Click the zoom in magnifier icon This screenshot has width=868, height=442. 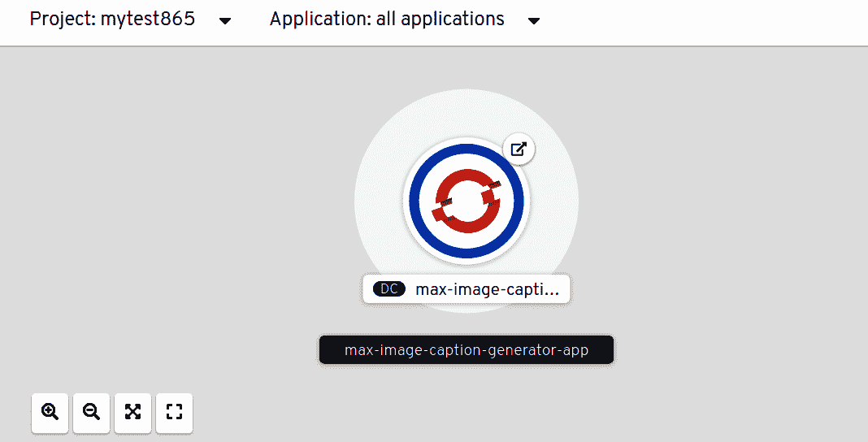click(x=50, y=412)
